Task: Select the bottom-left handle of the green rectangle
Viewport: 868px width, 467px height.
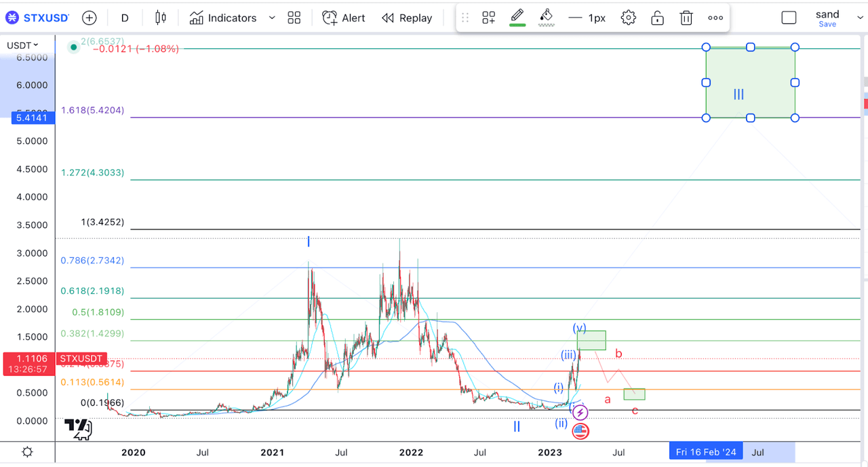Action: pyautogui.click(x=706, y=118)
